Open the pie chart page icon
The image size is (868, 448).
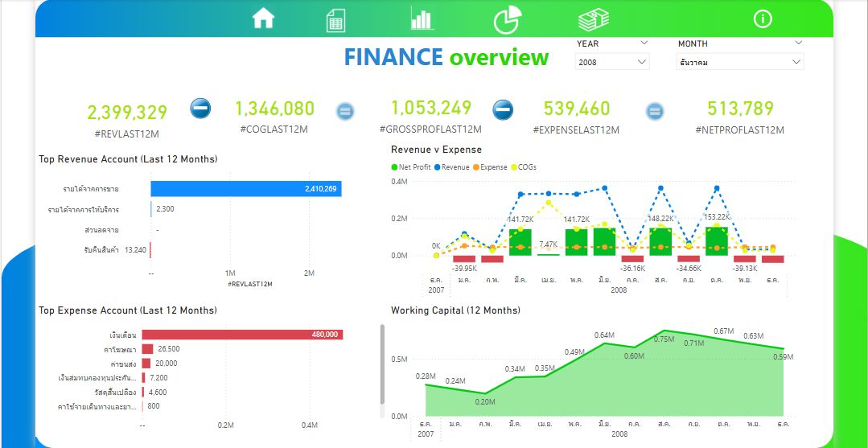pyautogui.click(x=507, y=18)
